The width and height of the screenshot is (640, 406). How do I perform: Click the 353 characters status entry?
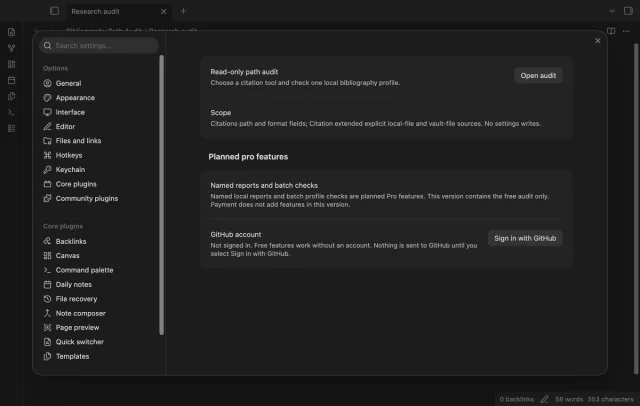click(611, 399)
